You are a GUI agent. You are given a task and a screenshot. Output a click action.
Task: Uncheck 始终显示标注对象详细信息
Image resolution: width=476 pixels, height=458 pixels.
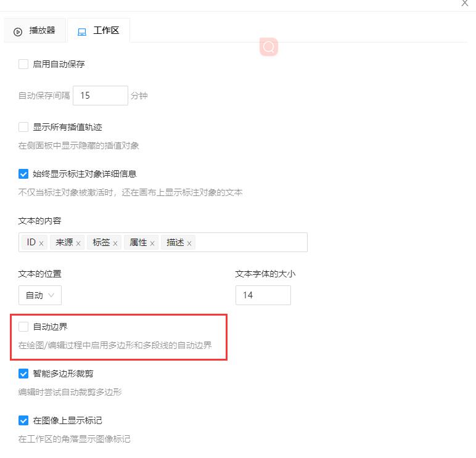23,174
